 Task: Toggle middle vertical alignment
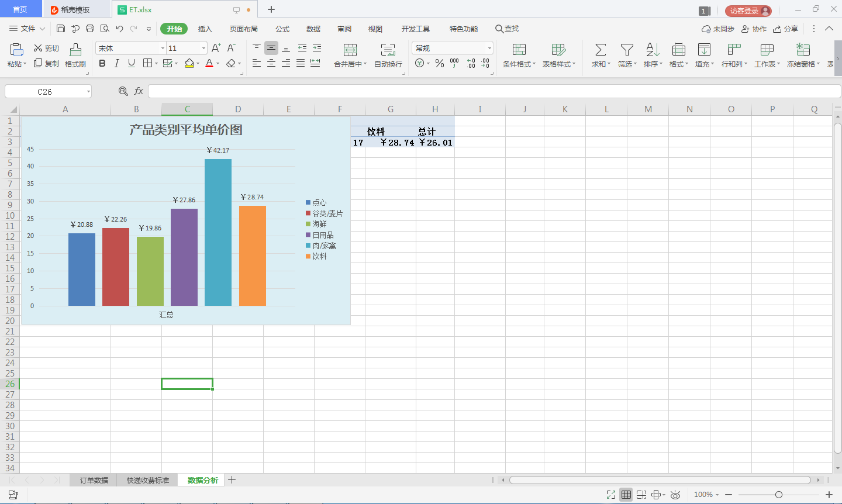(271, 48)
